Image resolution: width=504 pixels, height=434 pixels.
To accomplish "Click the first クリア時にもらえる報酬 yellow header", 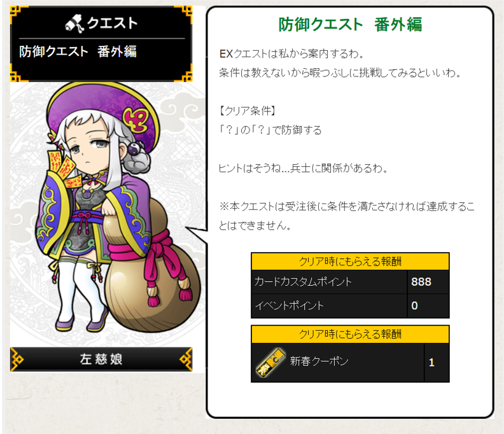I will point(350,262).
